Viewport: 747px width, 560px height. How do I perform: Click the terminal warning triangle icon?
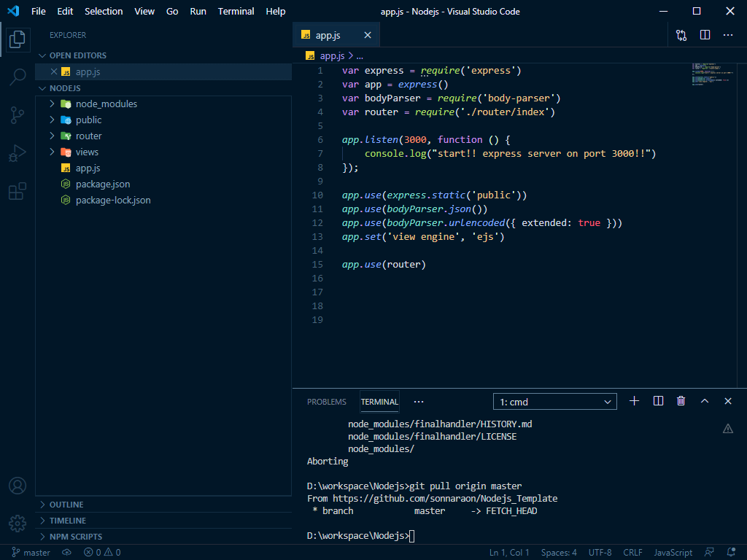coord(728,429)
